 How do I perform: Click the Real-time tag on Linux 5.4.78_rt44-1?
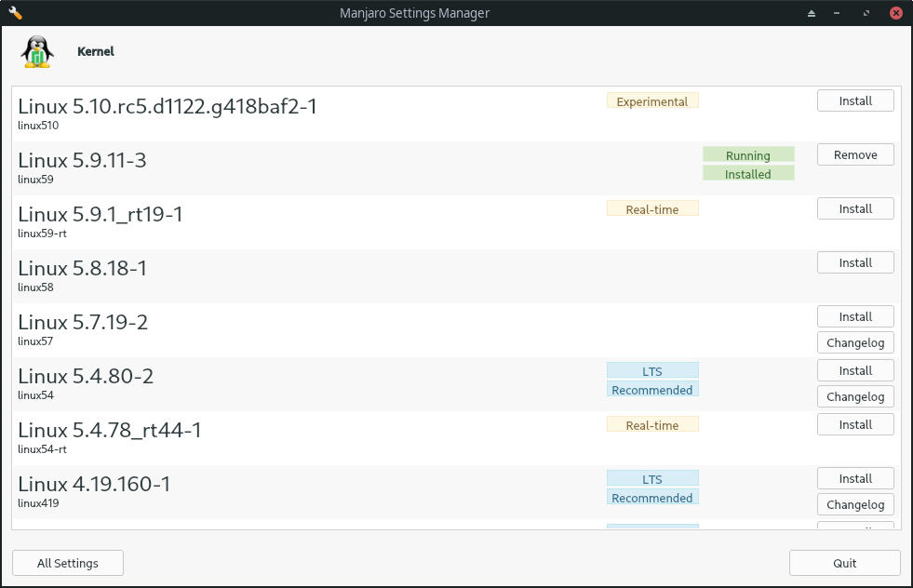652,425
